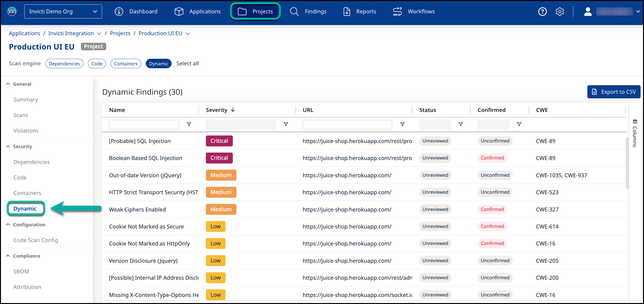Toggle the Containers scan engine chip
Image resolution: width=644 pixels, height=304 pixels.
point(126,63)
